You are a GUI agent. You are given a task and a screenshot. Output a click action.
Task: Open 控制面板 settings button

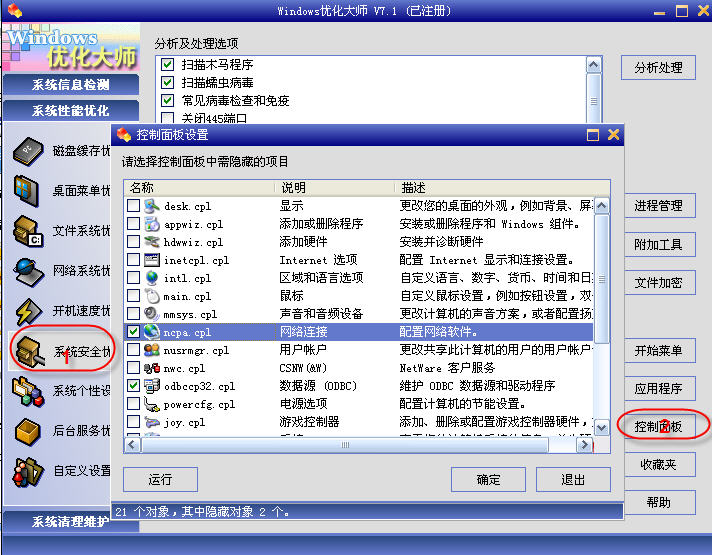tap(660, 426)
